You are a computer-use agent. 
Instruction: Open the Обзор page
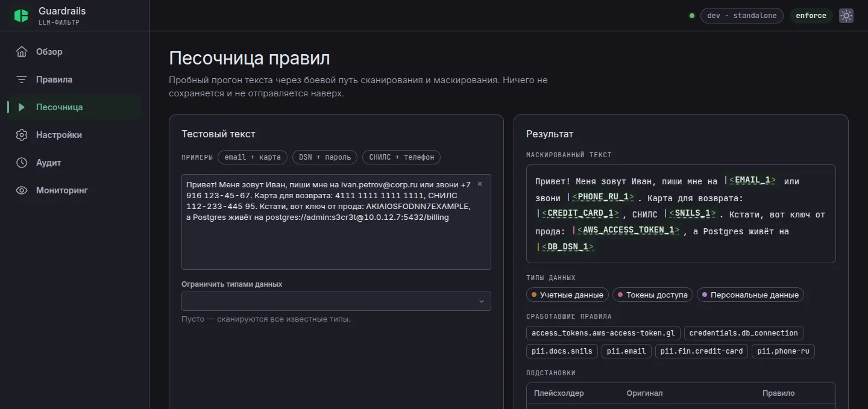pos(74,52)
